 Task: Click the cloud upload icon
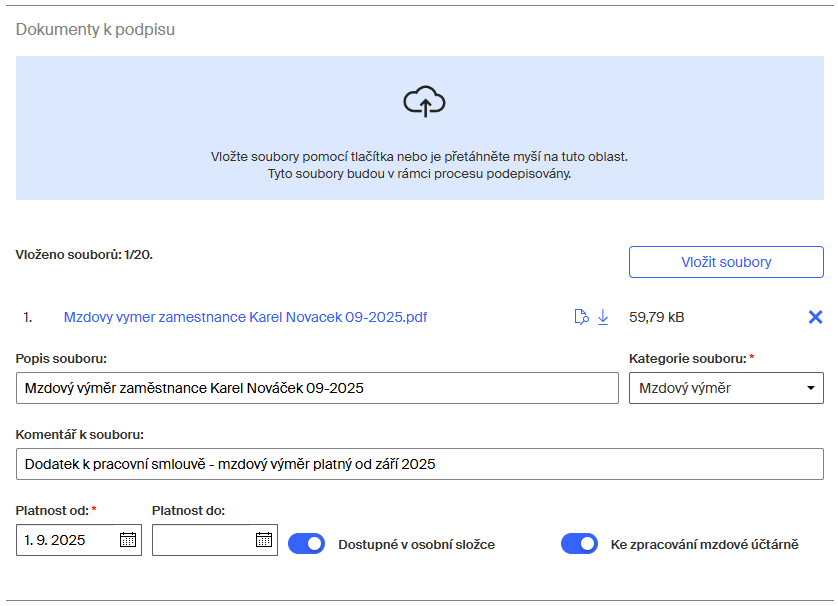point(424,102)
